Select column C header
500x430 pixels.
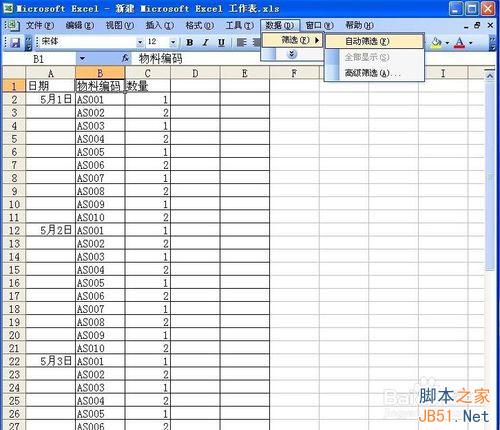click(148, 73)
